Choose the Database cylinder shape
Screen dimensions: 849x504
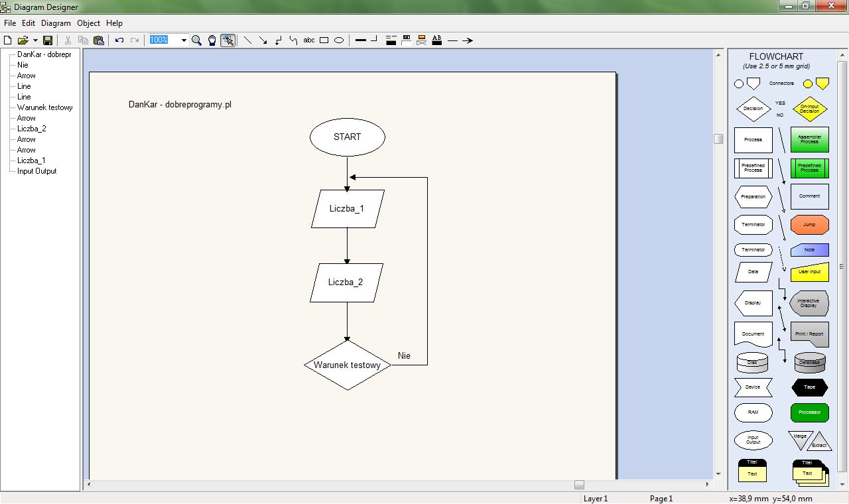(x=809, y=362)
